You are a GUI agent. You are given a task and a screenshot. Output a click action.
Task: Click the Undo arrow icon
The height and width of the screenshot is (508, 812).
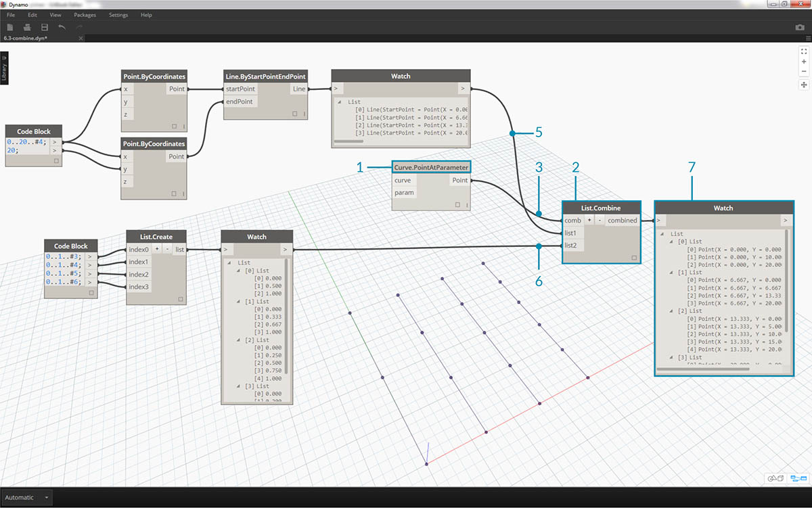tap(62, 28)
